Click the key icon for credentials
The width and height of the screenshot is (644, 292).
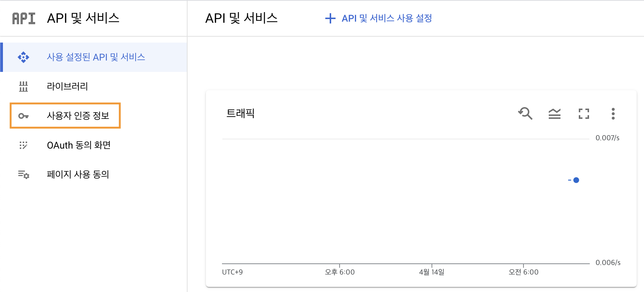click(23, 116)
